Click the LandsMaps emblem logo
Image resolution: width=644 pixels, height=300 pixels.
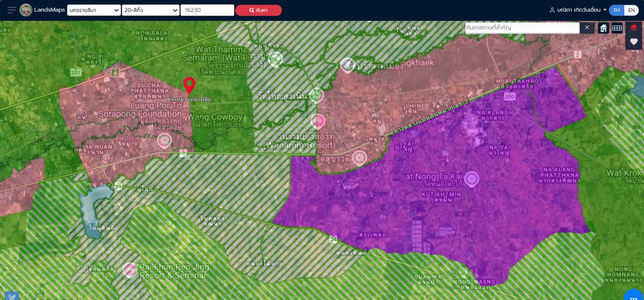(26, 10)
